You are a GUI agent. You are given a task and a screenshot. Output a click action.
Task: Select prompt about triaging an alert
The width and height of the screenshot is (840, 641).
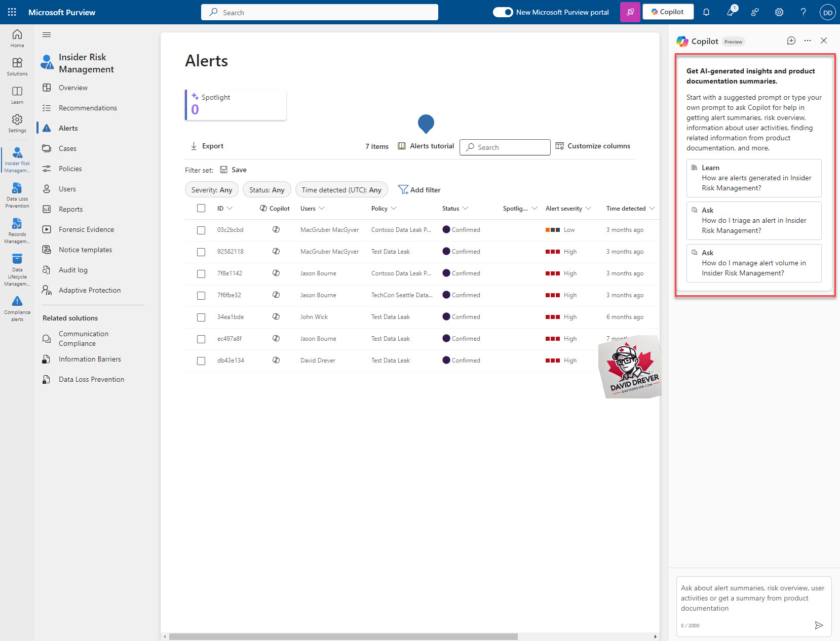coord(754,221)
